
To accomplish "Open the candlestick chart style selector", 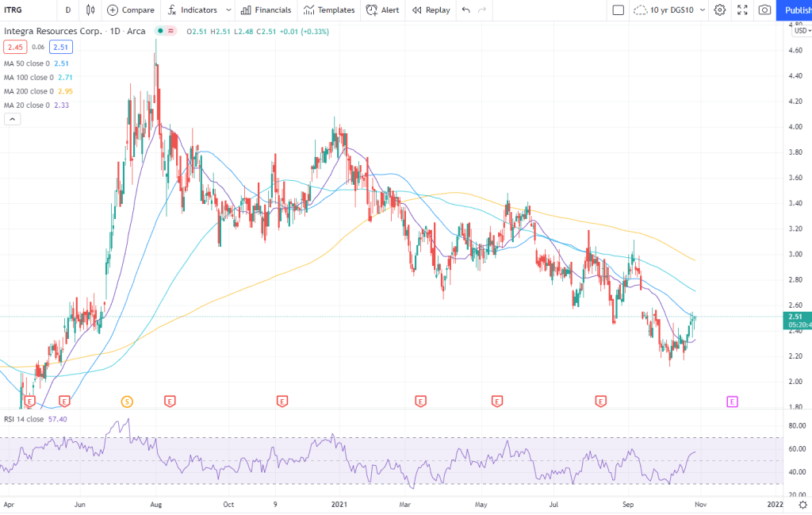I will (x=90, y=10).
